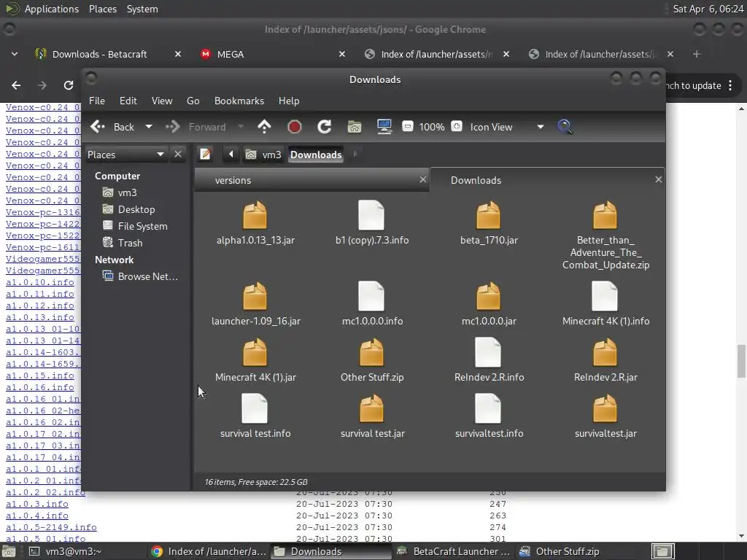This screenshot has height=560, width=747.
Task: Open the Icon View mode dropdown
Action: [508, 127]
